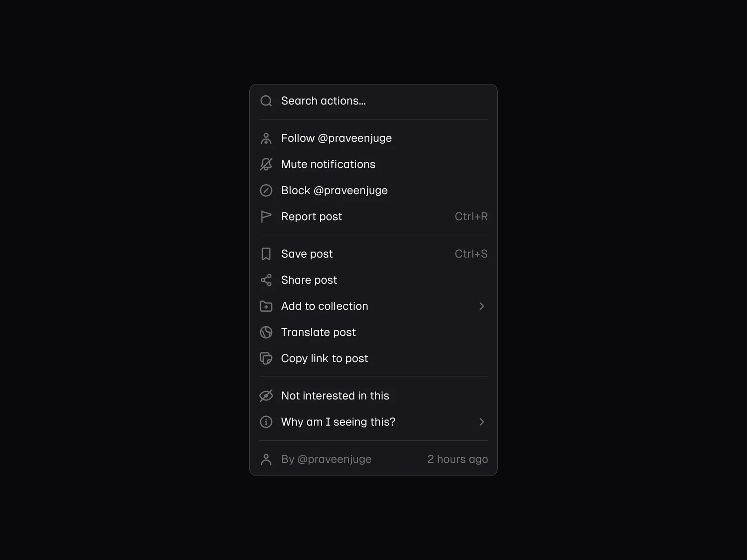Click the search magnifier icon
The image size is (747, 560).
click(x=266, y=101)
